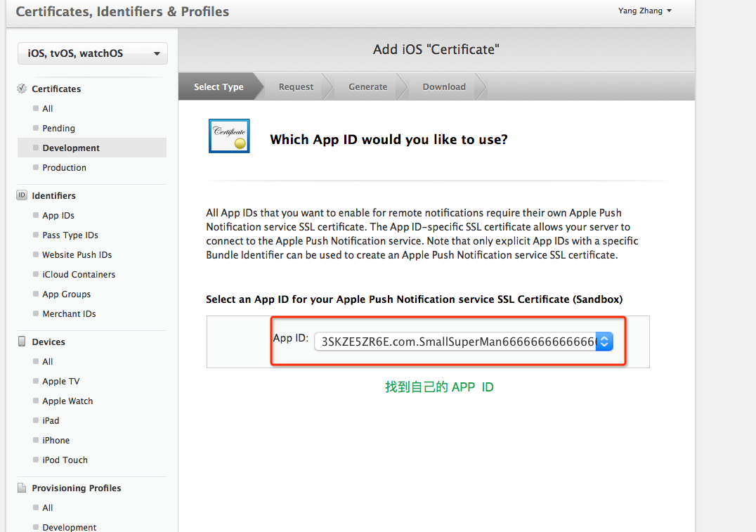This screenshot has height=532, width=756.
Task: Click the Certificates section heading
Action: point(56,89)
